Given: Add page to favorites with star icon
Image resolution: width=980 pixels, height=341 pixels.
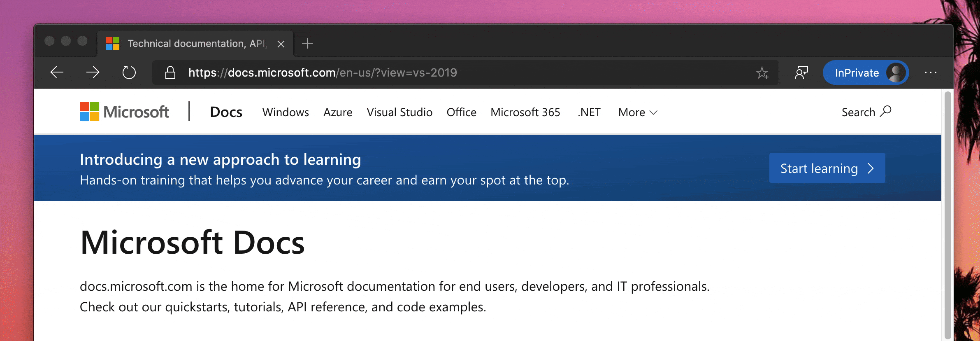Looking at the screenshot, I should pos(762,73).
